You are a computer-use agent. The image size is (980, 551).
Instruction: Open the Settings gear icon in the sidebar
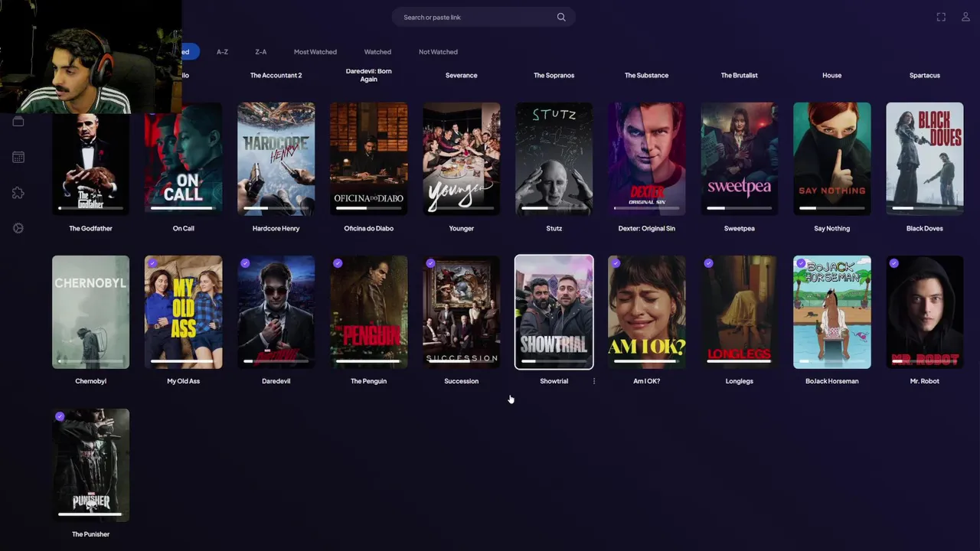[18, 228]
